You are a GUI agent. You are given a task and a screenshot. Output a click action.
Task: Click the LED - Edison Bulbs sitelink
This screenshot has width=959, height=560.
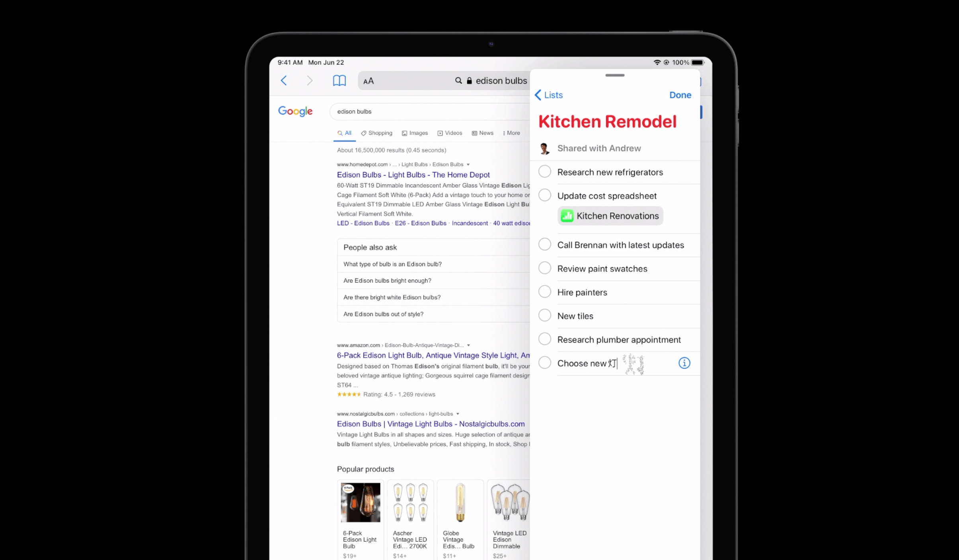363,224
